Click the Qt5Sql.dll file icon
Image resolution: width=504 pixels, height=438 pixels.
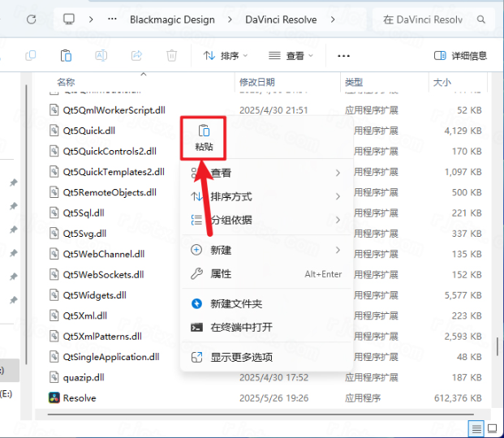[x=54, y=213]
